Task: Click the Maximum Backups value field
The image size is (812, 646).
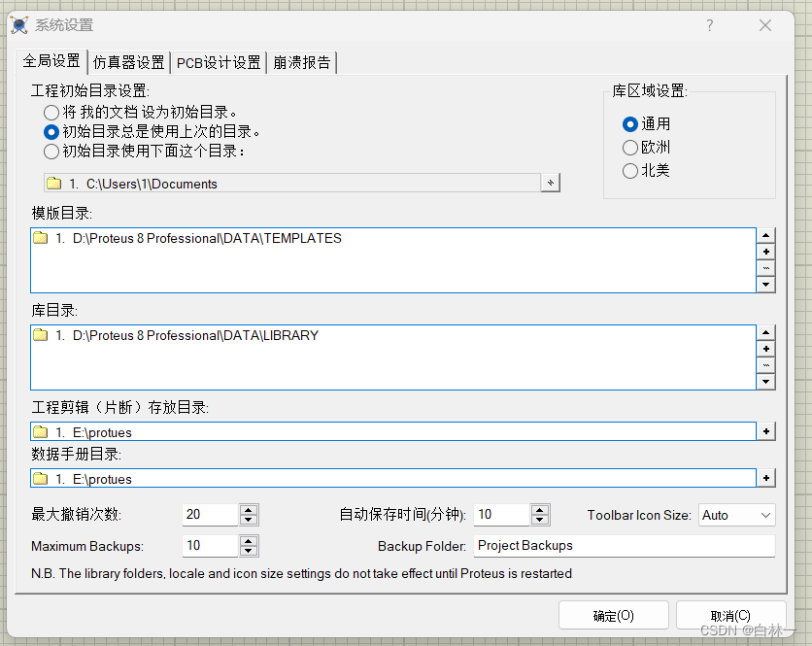Action: (210, 546)
